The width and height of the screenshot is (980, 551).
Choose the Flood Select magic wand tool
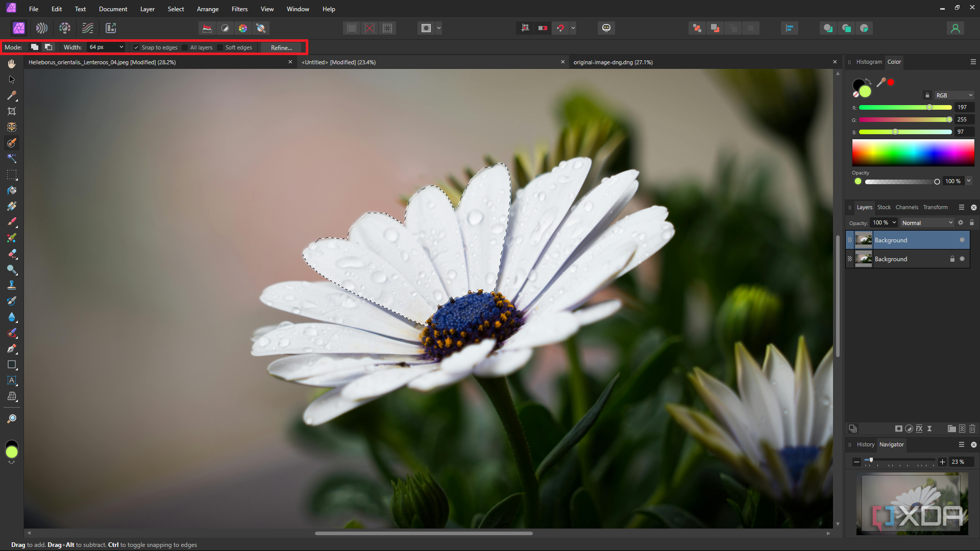(12, 159)
